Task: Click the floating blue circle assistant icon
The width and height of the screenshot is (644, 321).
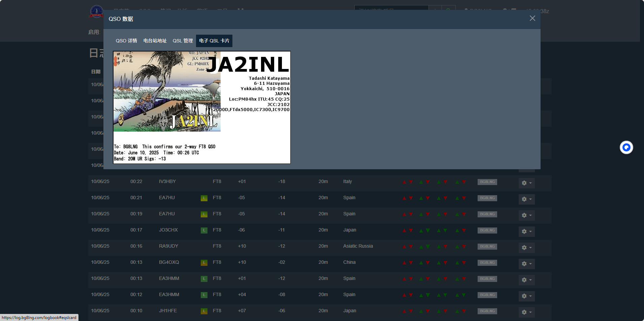Action: click(x=626, y=147)
